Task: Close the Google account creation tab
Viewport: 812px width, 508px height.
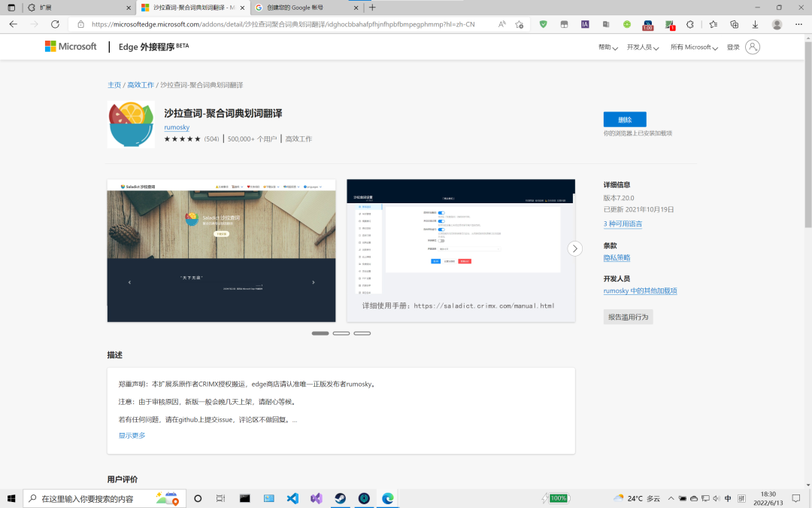Action: tap(356, 8)
